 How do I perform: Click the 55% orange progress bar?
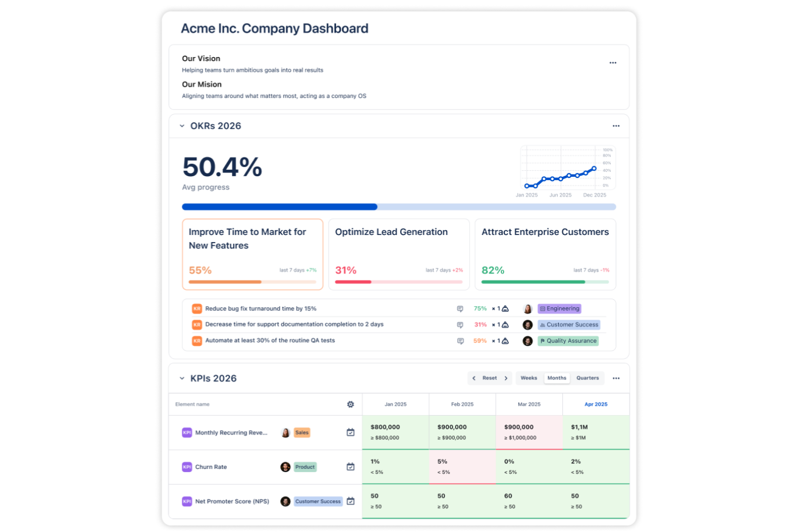(x=252, y=282)
